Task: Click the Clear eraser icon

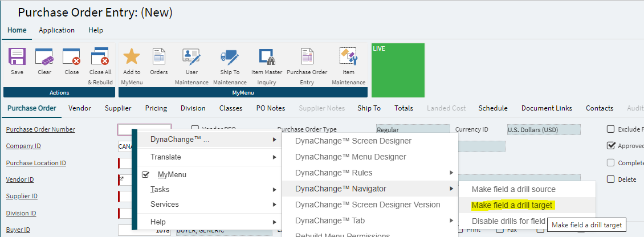Action: [44, 57]
